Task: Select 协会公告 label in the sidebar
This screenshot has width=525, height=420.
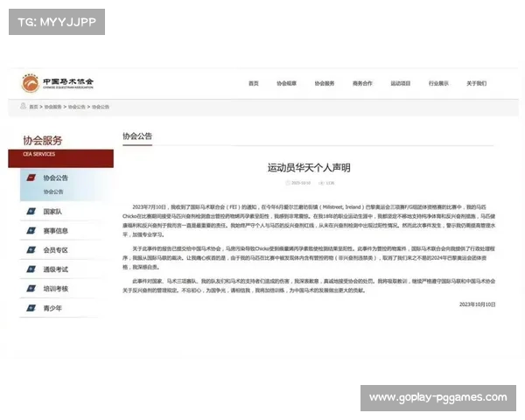Action: 56,178
